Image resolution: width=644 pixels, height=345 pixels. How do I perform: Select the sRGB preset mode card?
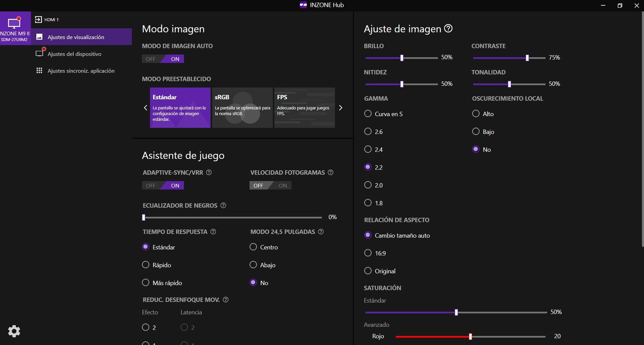(242, 108)
